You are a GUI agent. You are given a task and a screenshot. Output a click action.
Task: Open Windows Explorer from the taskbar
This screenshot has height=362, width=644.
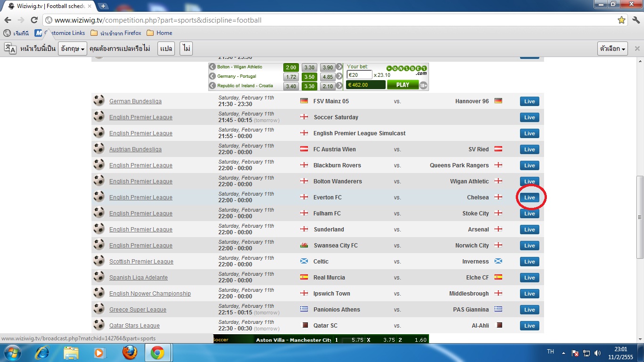[71, 353]
